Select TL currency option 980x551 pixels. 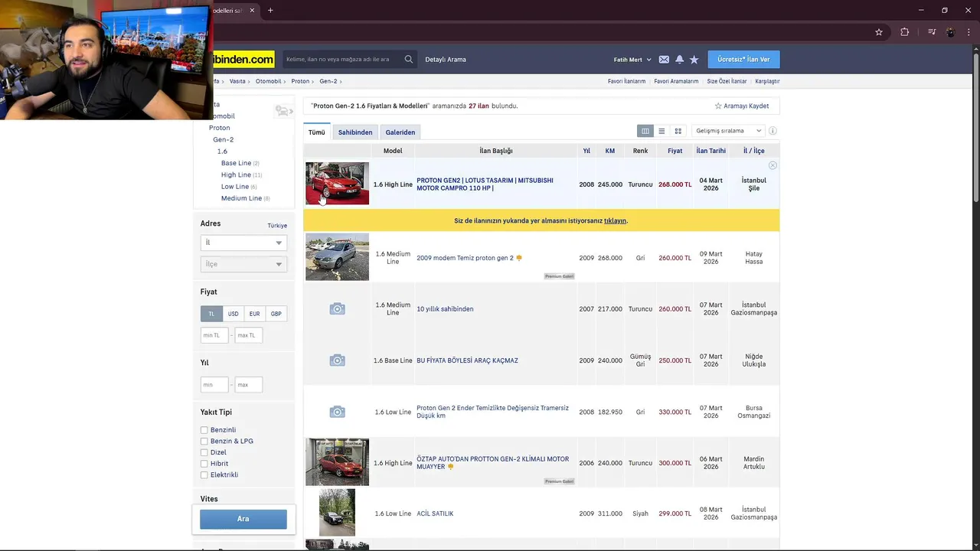pos(211,314)
